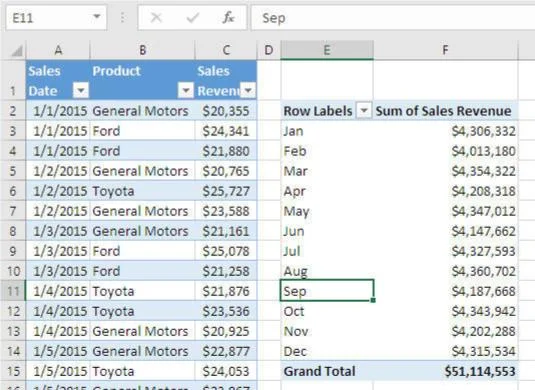Select row 15 header
Screen dimensions: 535x390
[13, 371]
